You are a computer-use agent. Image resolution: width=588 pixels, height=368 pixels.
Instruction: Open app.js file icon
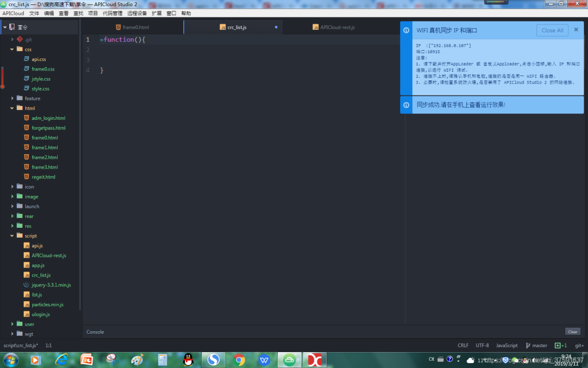pos(26,265)
